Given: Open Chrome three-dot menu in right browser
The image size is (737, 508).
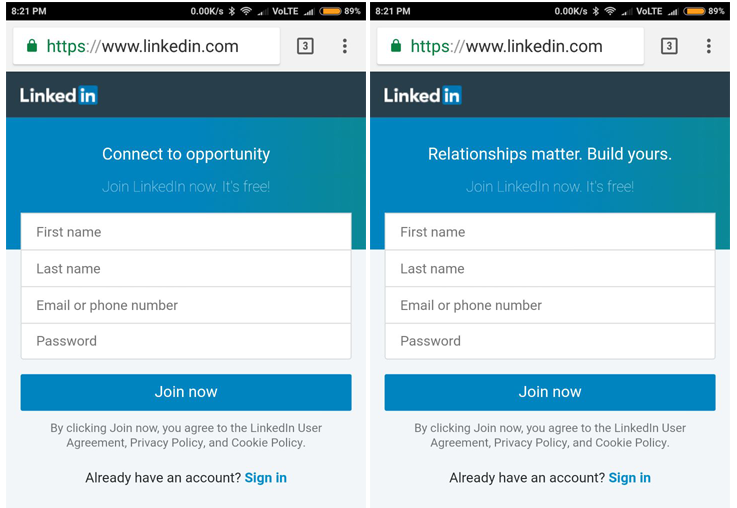Looking at the screenshot, I should pyautogui.click(x=709, y=46).
